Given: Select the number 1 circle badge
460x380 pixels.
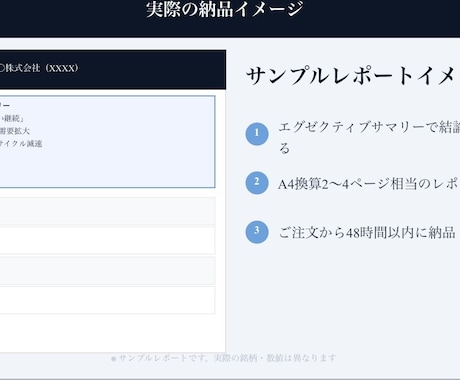Looking at the screenshot, I should point(257,134).
